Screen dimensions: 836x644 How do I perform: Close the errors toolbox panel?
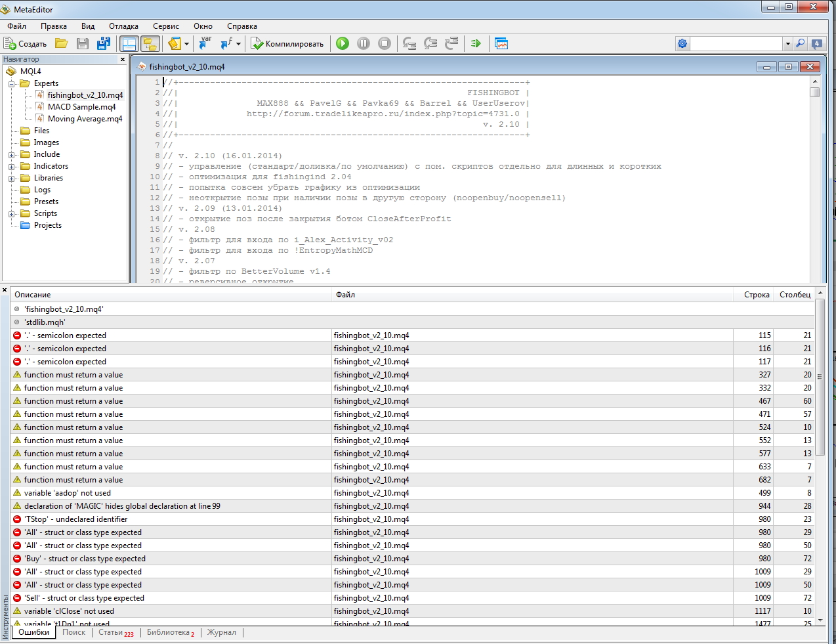coord(5,290)
